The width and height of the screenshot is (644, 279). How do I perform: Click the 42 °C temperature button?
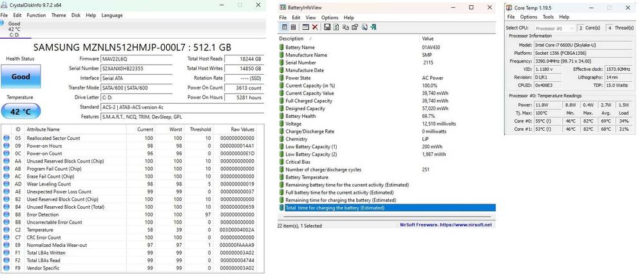(x=21, y=111)
